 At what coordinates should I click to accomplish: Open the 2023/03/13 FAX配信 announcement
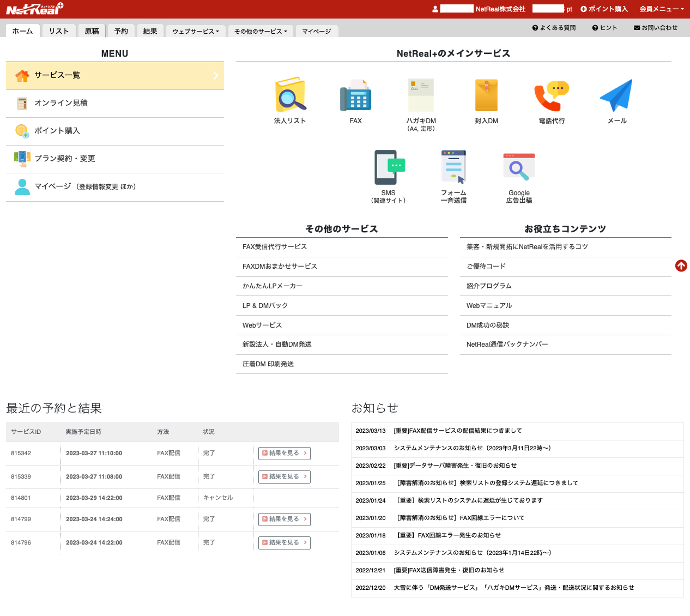pos(457,431)
